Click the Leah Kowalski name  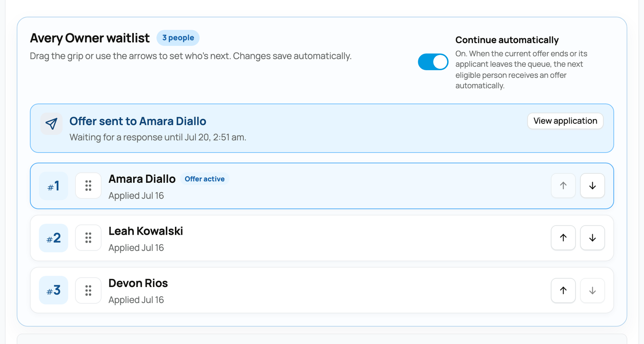pyautogui.click(x=146, y=231)
